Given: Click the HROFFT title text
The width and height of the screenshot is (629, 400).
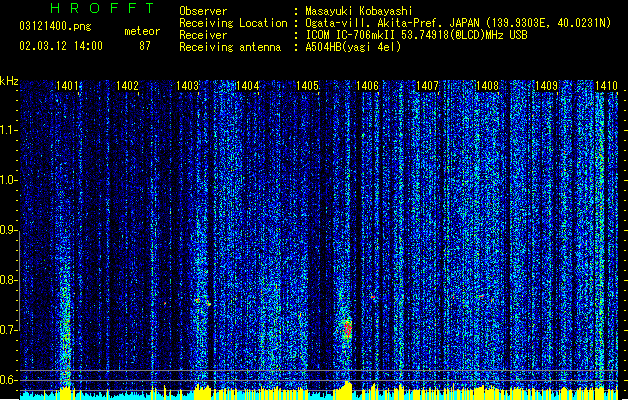Looking at the screenshot, I should (103, 8).
